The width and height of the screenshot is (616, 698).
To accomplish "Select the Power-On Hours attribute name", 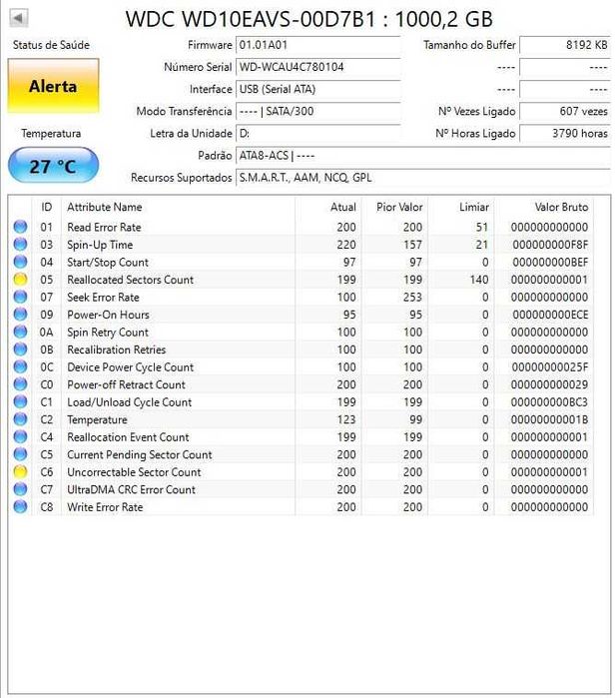I will click(x=108, y=315).
